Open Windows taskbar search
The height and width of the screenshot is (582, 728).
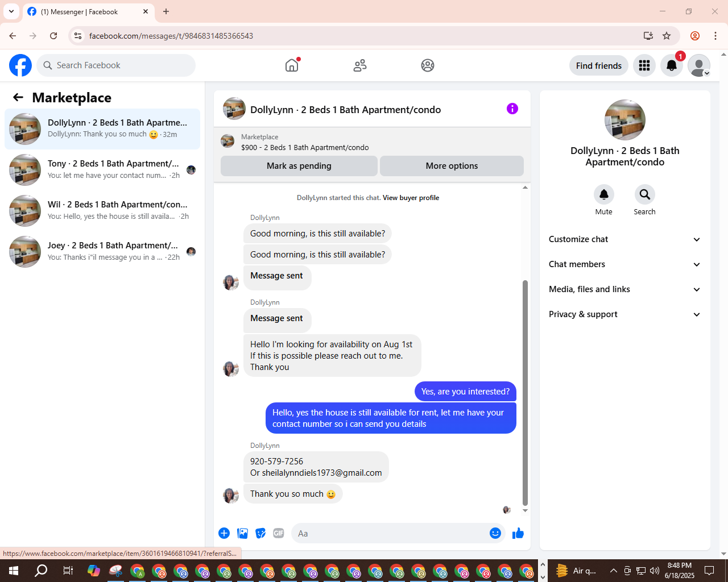pyautogui.click(x=41, y=571)
